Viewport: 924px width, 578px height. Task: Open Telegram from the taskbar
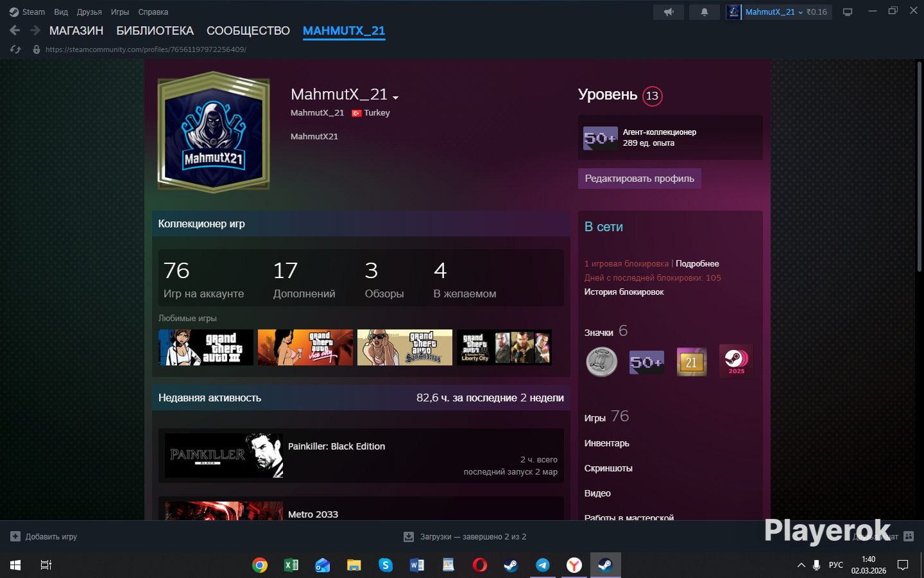click(543, 565)
